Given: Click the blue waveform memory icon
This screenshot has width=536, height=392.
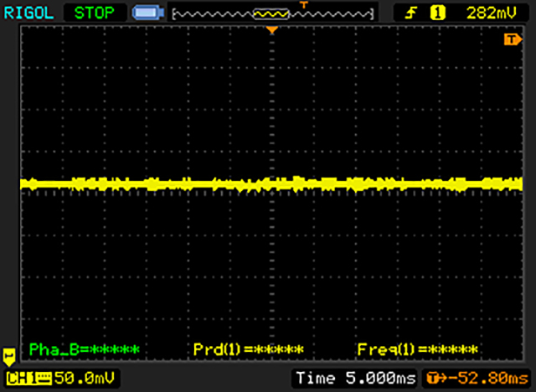Looking at the screenshot, I should [148, 13].
